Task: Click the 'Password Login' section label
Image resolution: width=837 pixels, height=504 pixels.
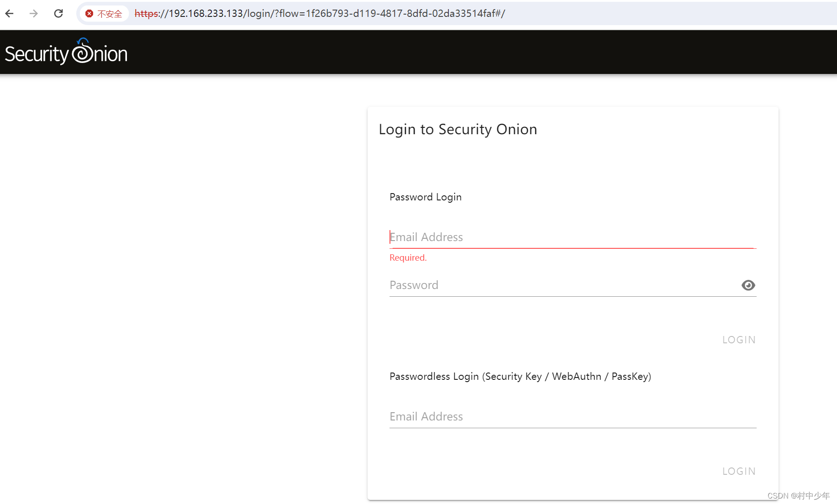Action: pos(425,197)
